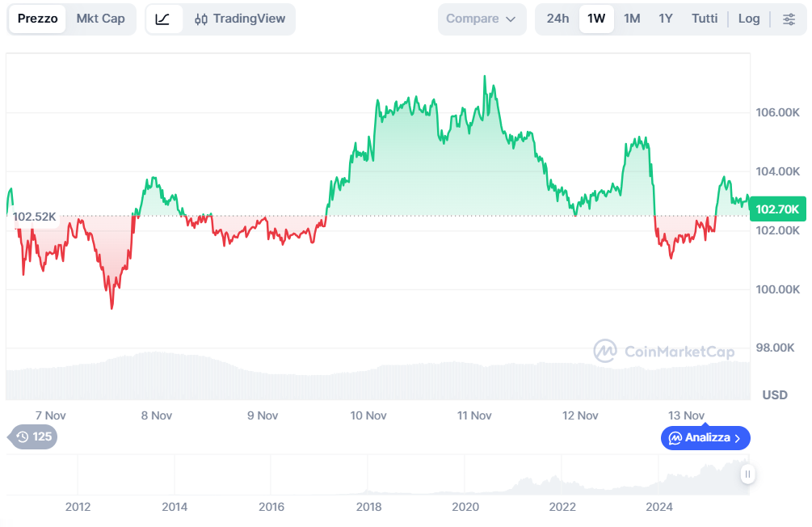Select Prezzo chart toggle
The width and height of the screenshot is (812, 527).
point(37,19)
